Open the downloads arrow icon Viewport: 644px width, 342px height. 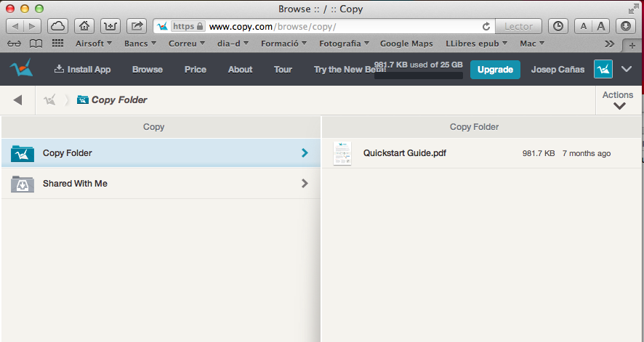coord(625,26)
